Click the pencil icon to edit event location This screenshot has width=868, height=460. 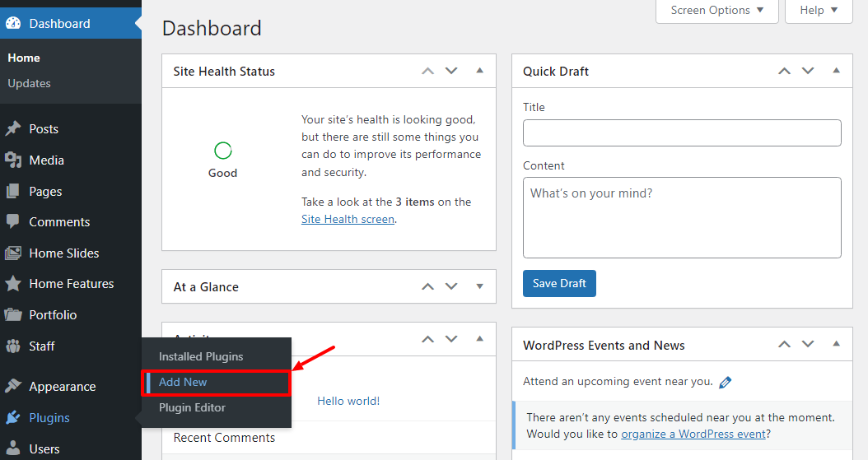click(726, 382)
